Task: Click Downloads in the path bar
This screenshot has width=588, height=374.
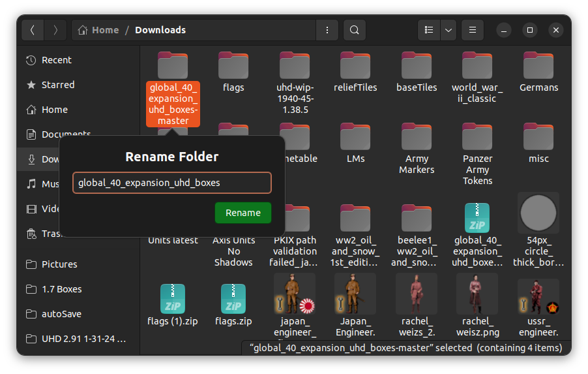Action: (x=160, y=30)
